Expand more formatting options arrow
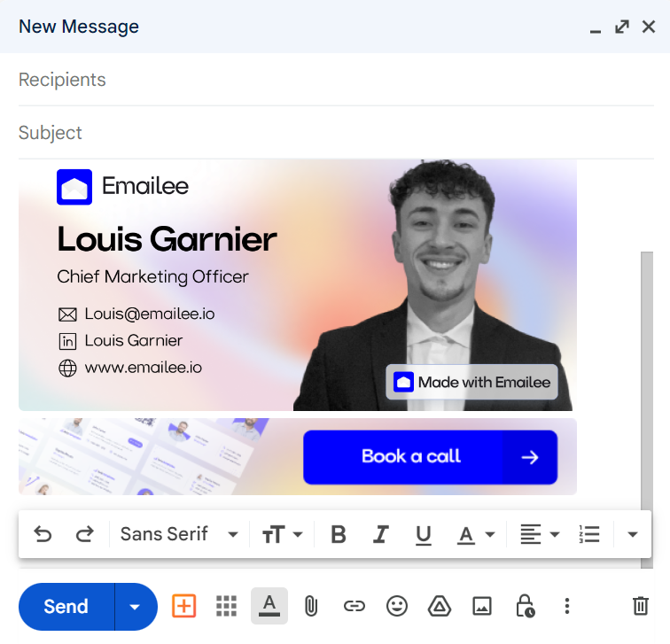 tap(633, 534)
